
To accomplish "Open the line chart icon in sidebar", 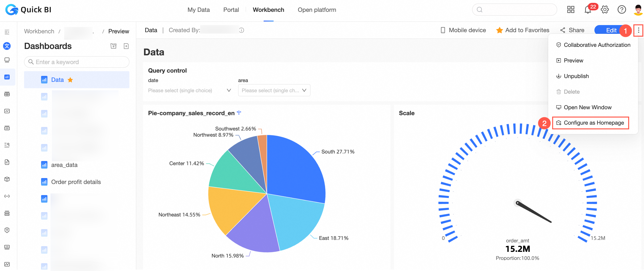I will [7, 111].
